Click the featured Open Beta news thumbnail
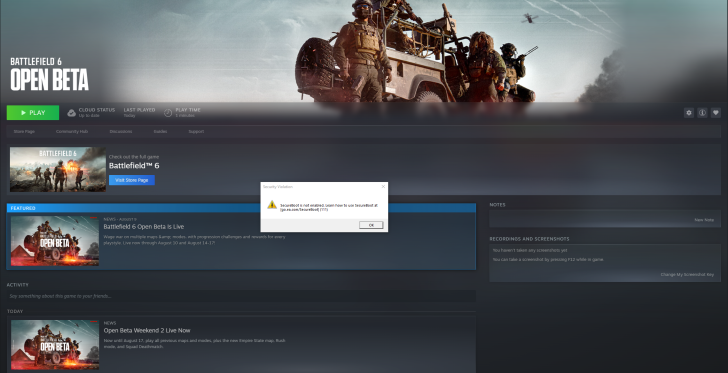This screenshot has height=373, width=728. 55,241
